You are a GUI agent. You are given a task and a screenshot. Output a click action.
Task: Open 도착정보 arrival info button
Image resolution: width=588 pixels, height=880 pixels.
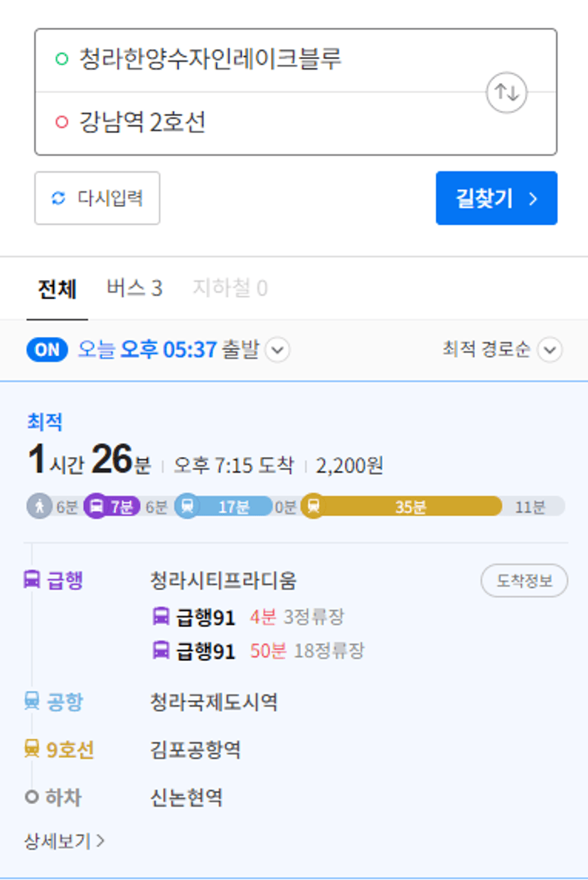point(525,581)
